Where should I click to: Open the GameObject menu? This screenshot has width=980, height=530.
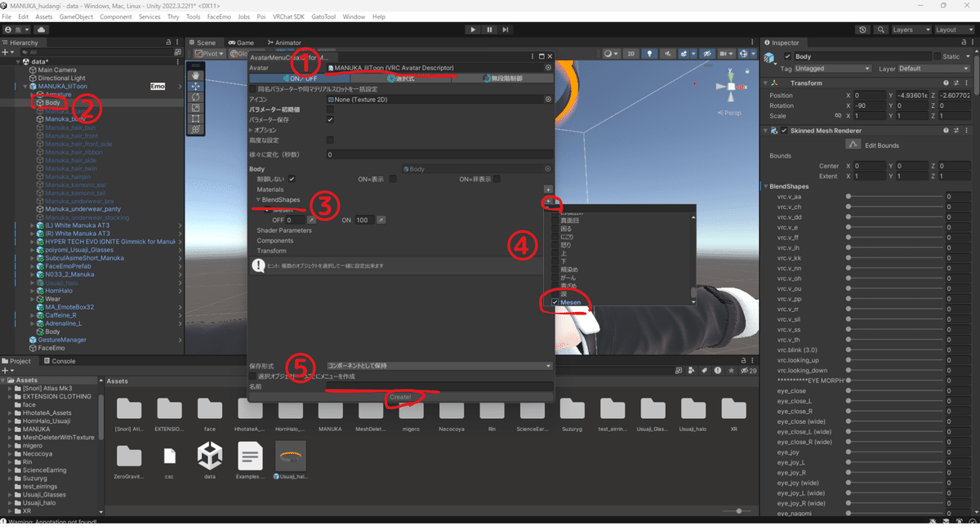(75, 16)
